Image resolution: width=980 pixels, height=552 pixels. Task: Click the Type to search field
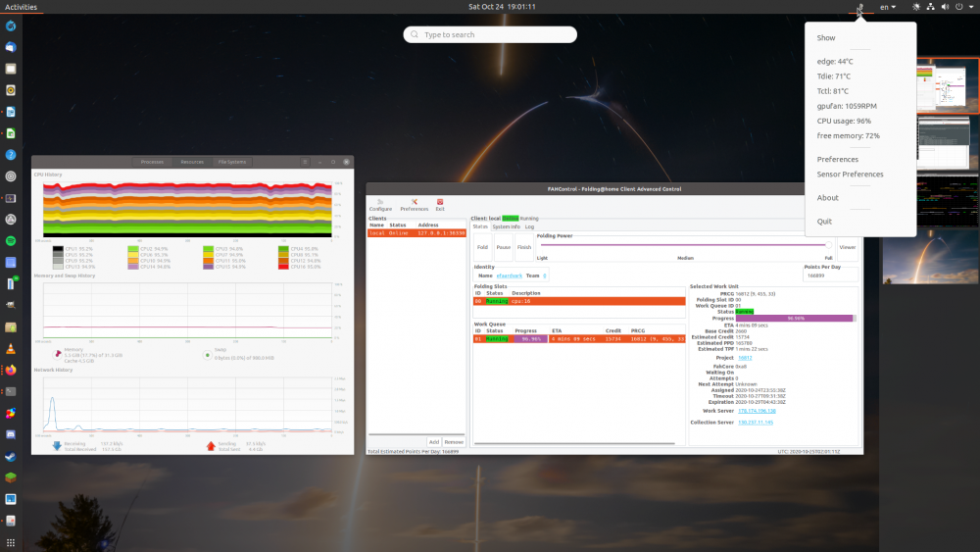tap(490, 35)
